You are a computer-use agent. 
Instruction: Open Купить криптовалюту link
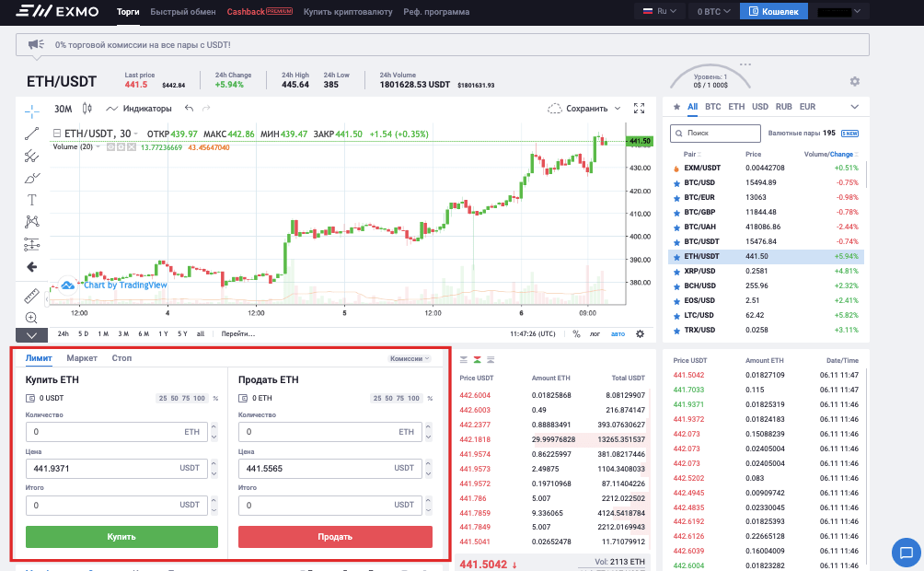pos(348,12)
